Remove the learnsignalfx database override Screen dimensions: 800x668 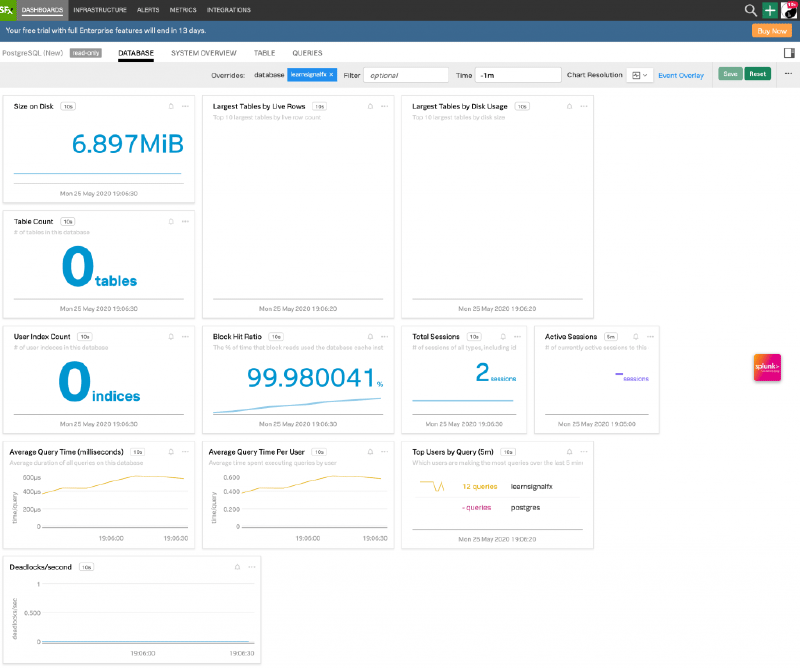pos(331,75)
